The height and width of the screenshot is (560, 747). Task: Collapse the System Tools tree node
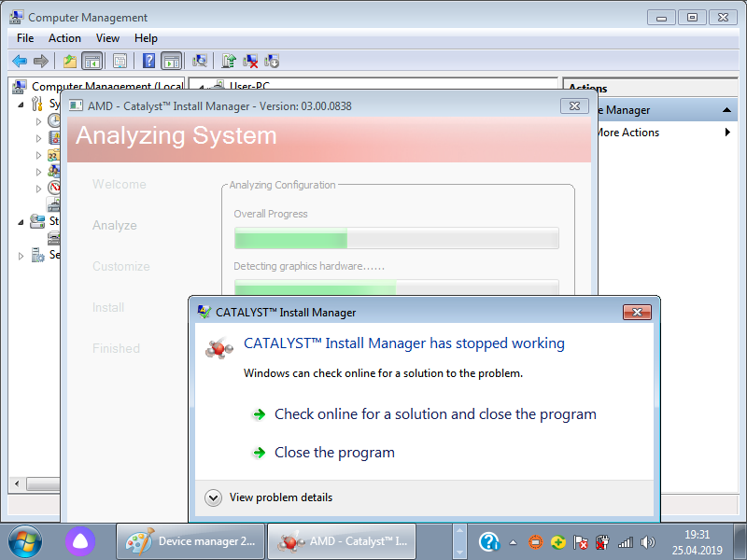tap(21, 105)
